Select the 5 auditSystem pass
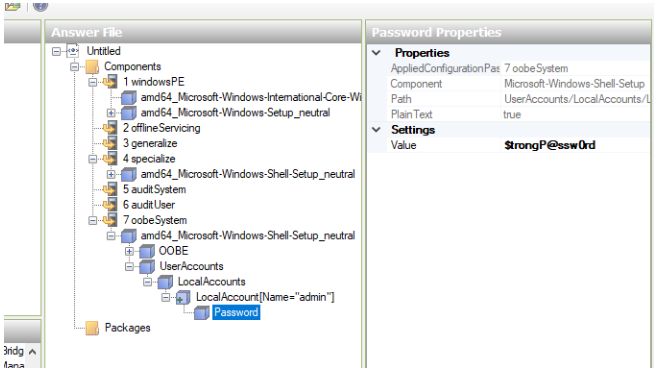 tap(154, 189)
